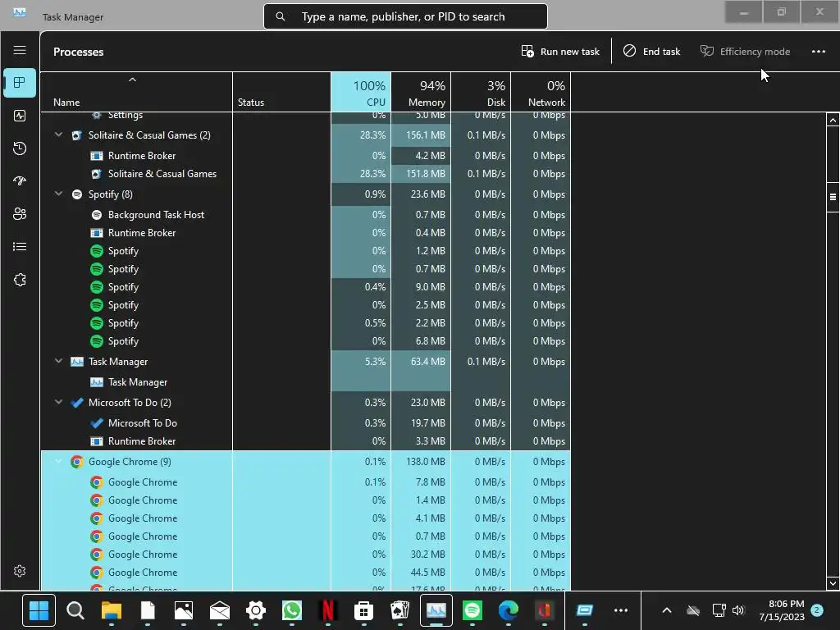Click the Microsoft To Do checkmark icon

click(x=77, y=402)
